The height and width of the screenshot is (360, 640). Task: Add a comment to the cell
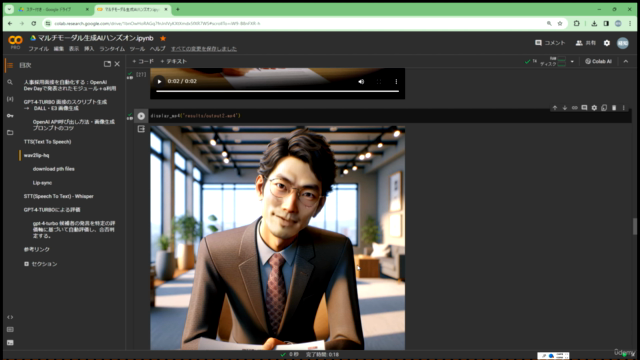(584, 108)
